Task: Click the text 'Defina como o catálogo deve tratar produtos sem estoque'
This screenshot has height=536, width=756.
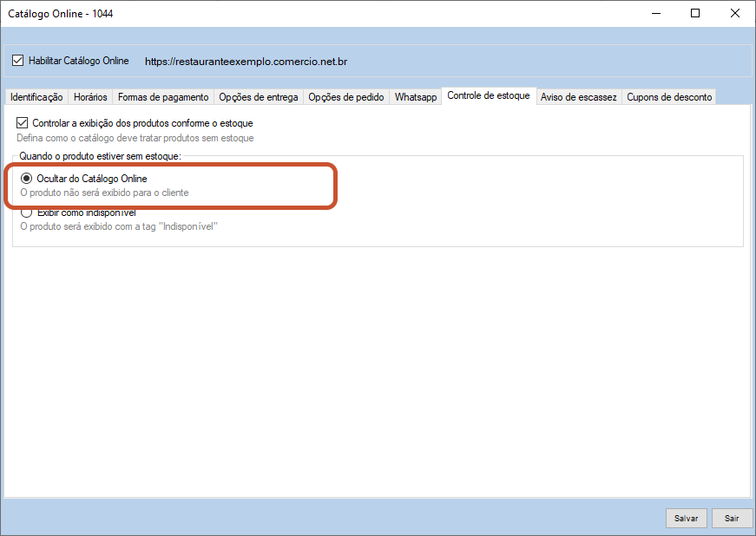Action: [x=135, y=138]
